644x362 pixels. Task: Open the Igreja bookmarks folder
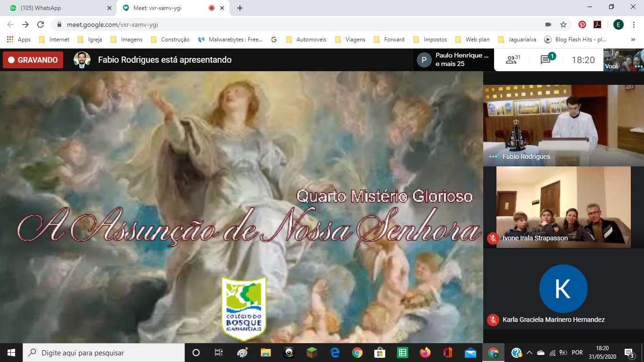tap(90, 40)
